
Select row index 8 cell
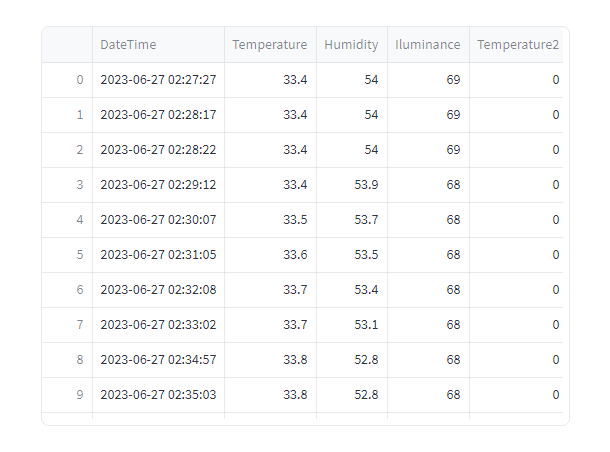[x=67, y=360]
